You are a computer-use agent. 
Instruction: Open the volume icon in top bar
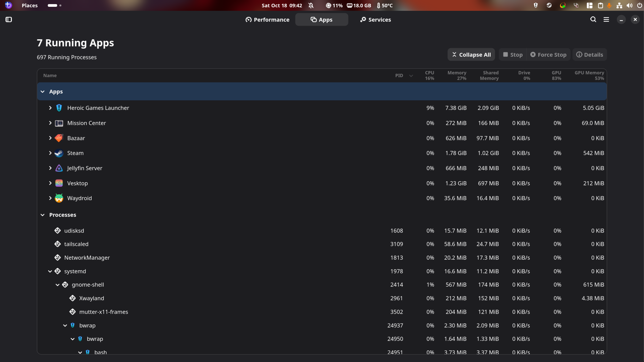tap(629, 5)
